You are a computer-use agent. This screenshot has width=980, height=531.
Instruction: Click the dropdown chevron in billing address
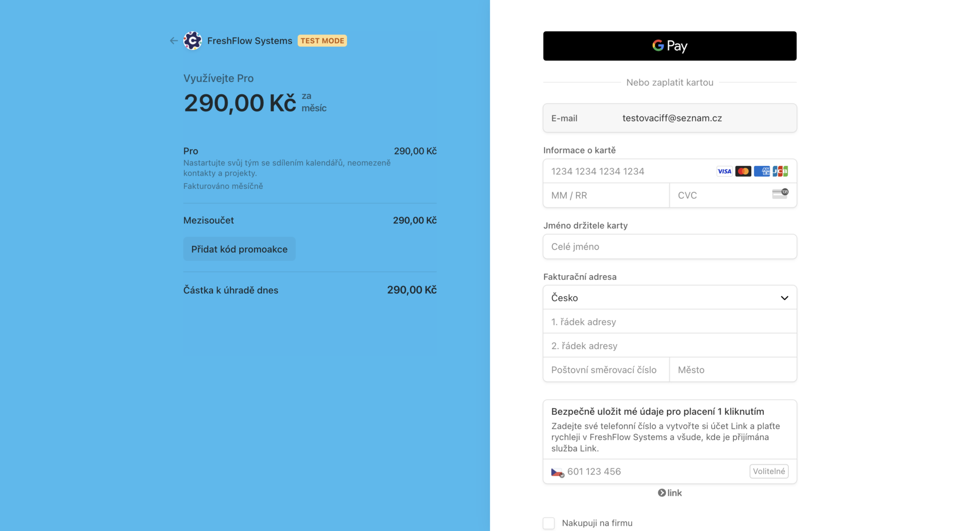(784, 298)
